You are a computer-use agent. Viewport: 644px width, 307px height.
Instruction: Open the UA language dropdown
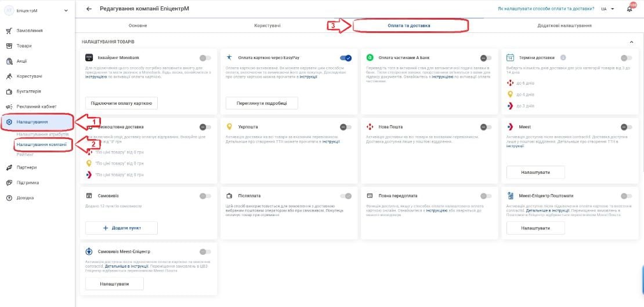pyautogui.click(x=608, y=9)
